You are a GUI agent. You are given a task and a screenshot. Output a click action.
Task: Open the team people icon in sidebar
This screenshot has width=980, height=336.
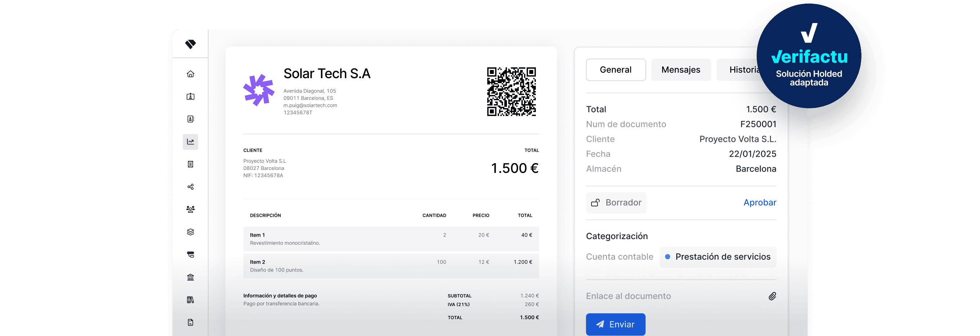[190, 209]
